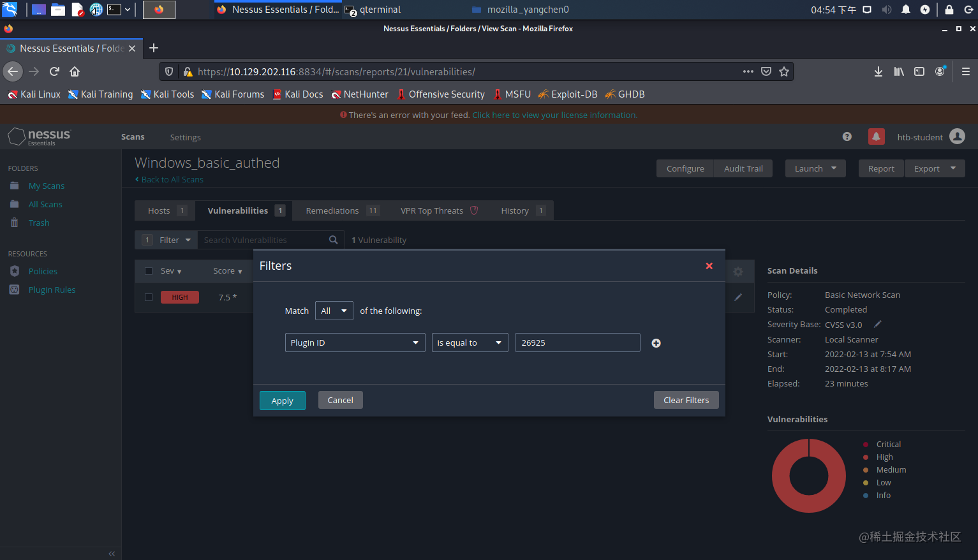Open the Firefox library icon
The width and height of the screenshot is (978, 560).
(899, 71)
